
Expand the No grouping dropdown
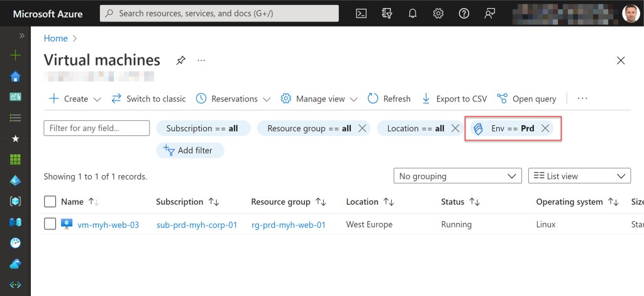[x=458, y=176]
